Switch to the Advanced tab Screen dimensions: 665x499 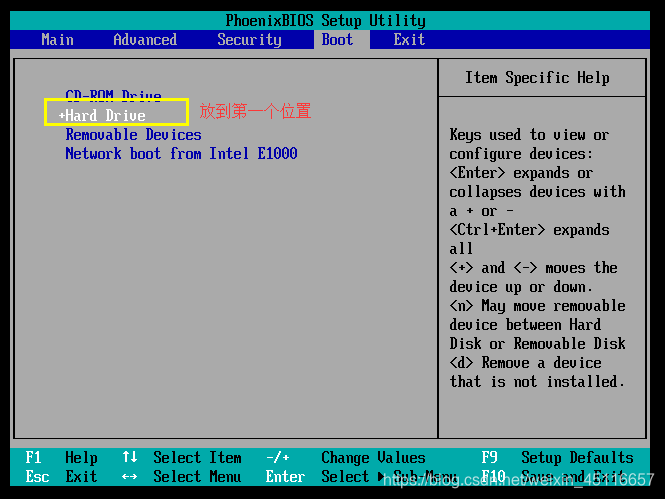(145, 40)
